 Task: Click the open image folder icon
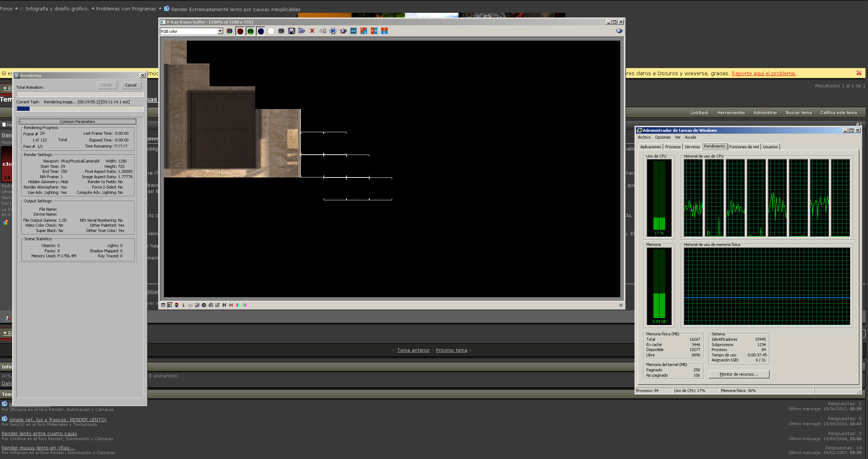point(302,31)
